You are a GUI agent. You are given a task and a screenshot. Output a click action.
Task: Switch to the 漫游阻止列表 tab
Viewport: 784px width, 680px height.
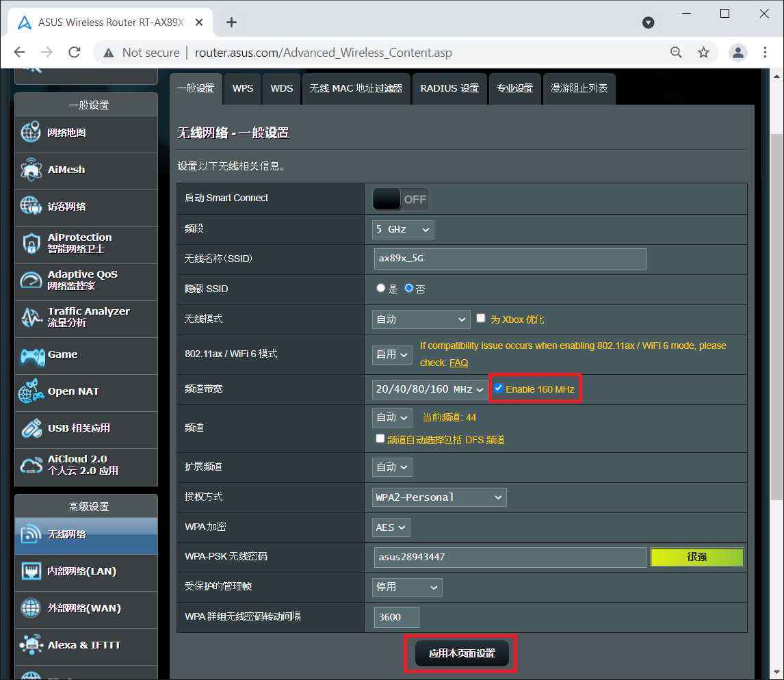579,88
